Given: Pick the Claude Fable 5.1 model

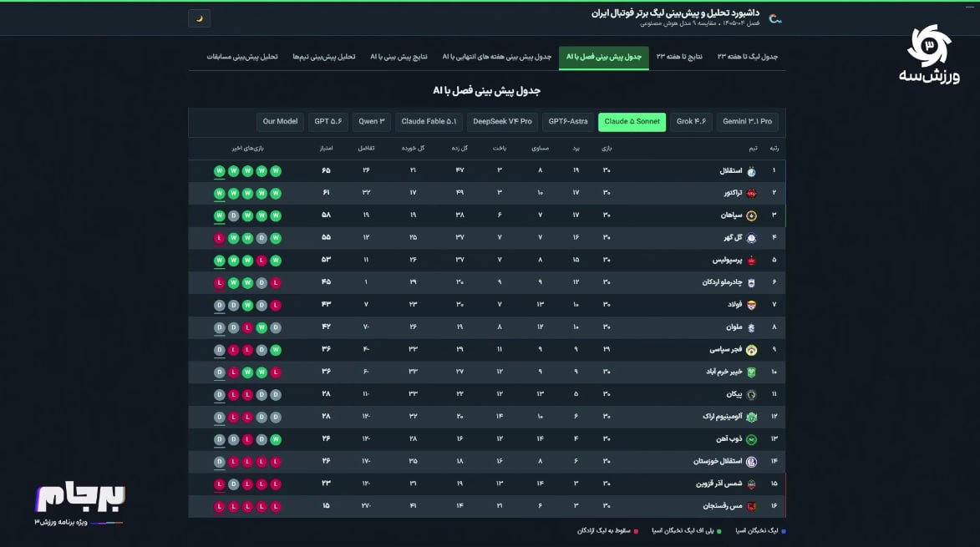Looking at the screenshot, I should tap(429, 122).
